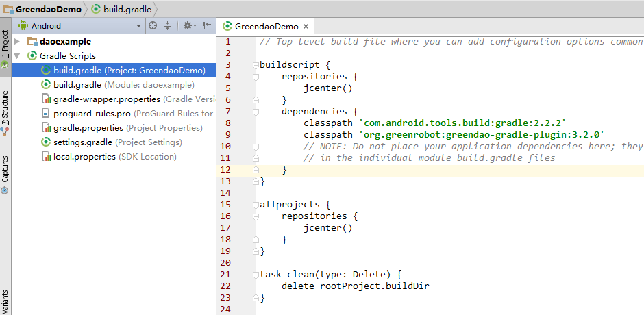644x315 pixels.
Task: Select settings.gradle (Project Settings) file
Action: [x=114, y=142]
